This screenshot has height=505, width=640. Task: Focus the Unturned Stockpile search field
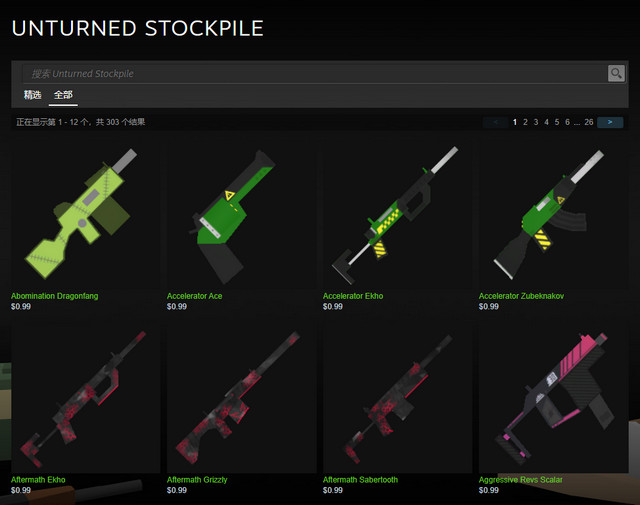click(314, 73)
